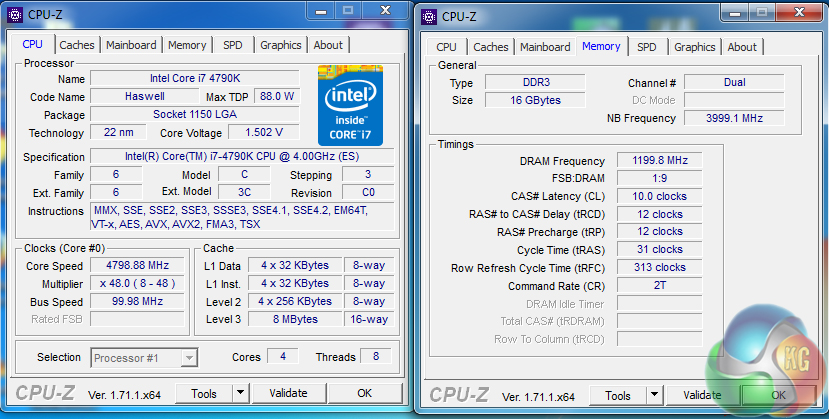This screenshot has height=419, width=829.
Task: Click the Intel Core i7 logo badge
Action: [350, 105]
